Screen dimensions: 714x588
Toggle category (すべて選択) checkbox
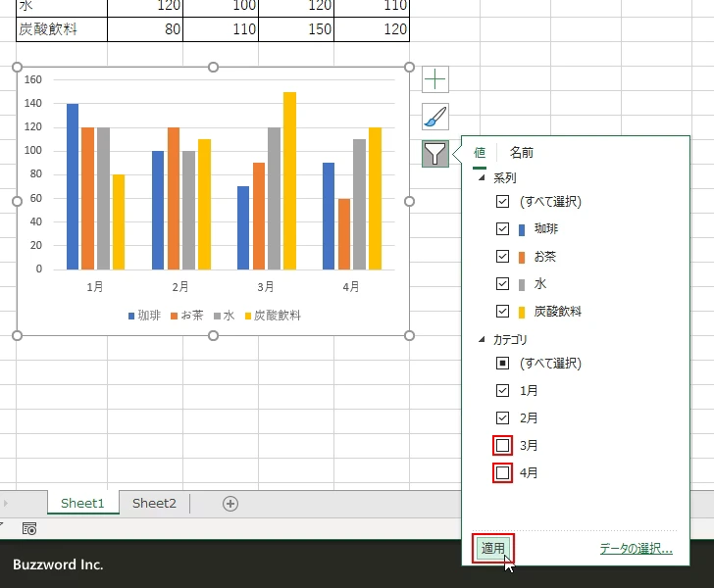(502, 363)
